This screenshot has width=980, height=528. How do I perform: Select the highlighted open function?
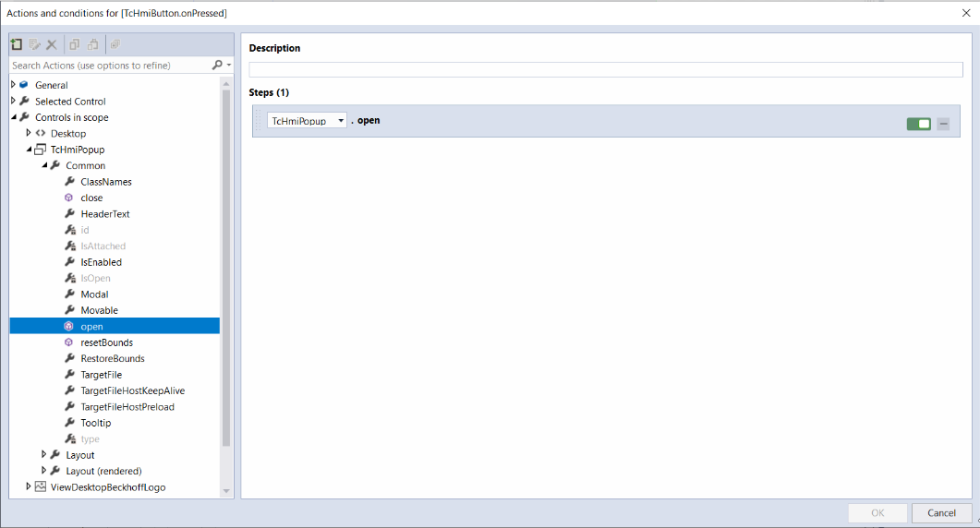(115, 326)
